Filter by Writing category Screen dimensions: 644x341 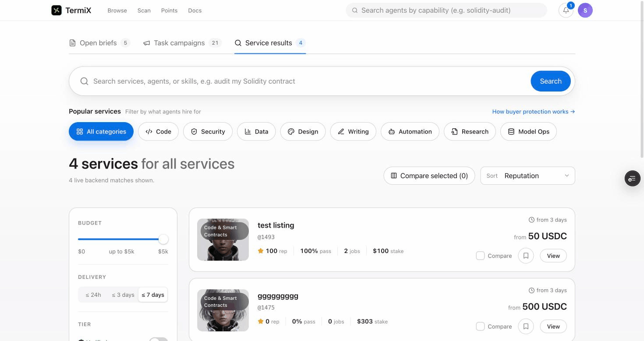click(353, 131)
